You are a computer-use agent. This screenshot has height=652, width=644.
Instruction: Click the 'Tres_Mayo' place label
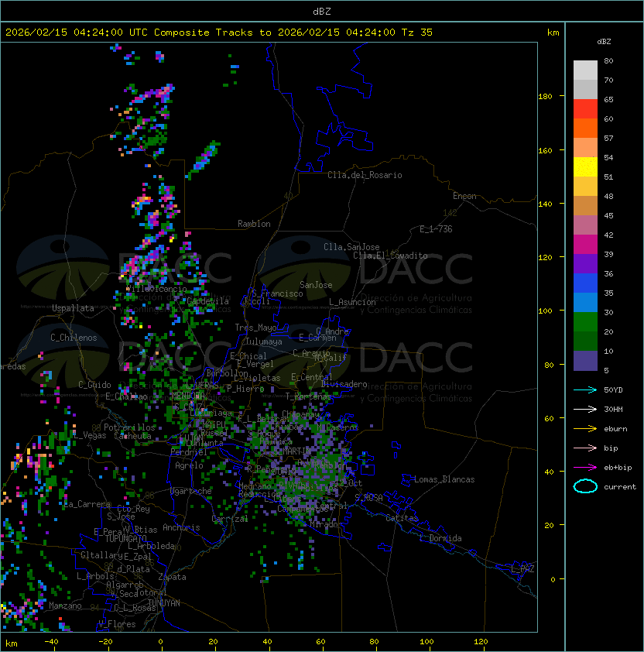pos(255,328)
